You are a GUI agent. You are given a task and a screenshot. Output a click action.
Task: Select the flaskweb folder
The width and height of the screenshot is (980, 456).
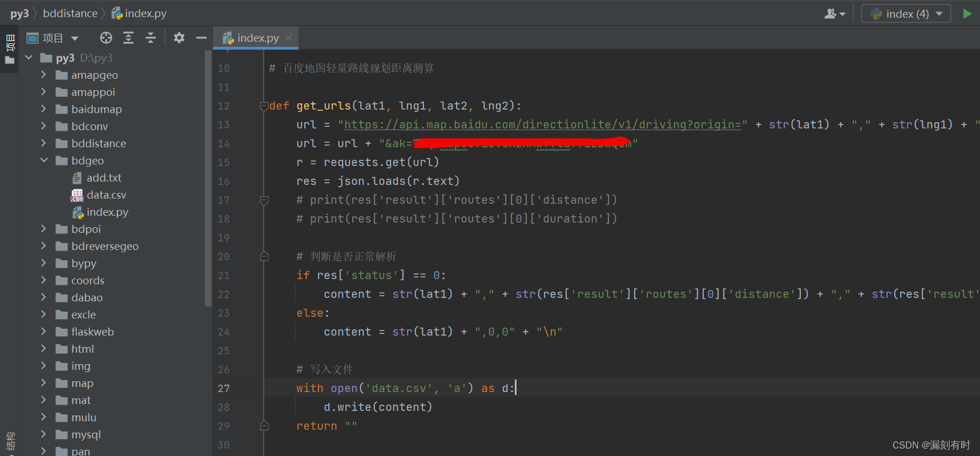coord(84,332)
